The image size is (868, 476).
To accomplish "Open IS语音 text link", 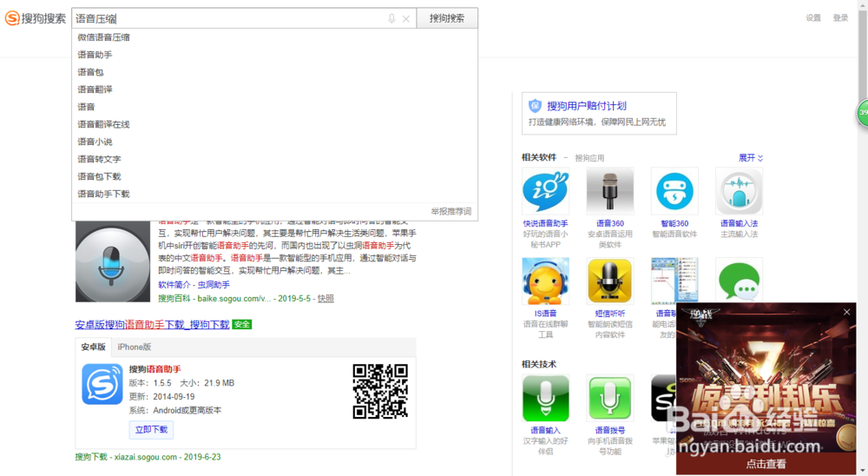I will 545,313.
